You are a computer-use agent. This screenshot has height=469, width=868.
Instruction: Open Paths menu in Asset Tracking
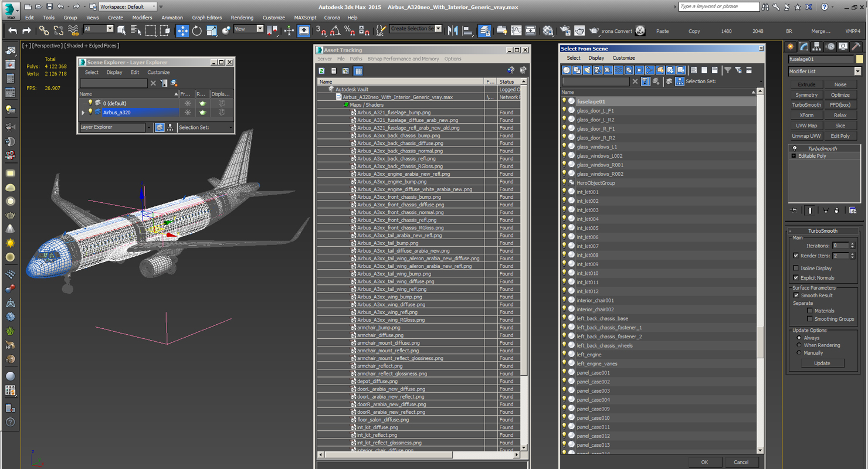356,59
